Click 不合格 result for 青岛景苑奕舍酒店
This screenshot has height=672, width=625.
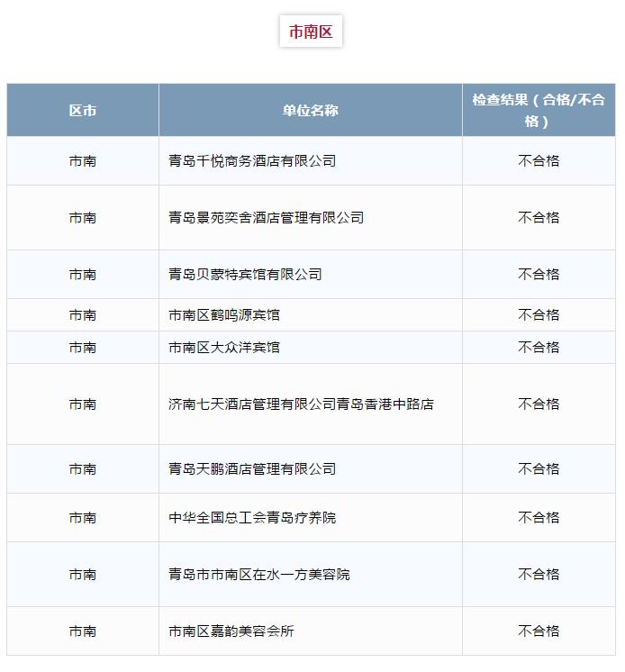coord(539,218)
